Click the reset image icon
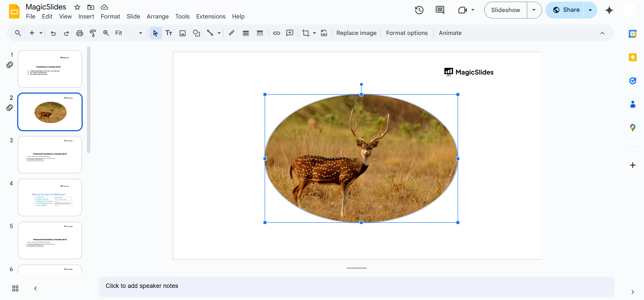 pos(324,33)
